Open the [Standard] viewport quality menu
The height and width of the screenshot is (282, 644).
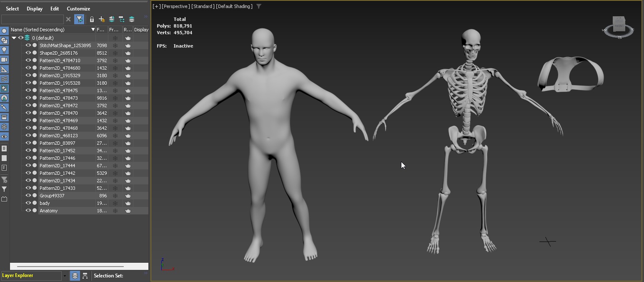[x=203, y=6]
